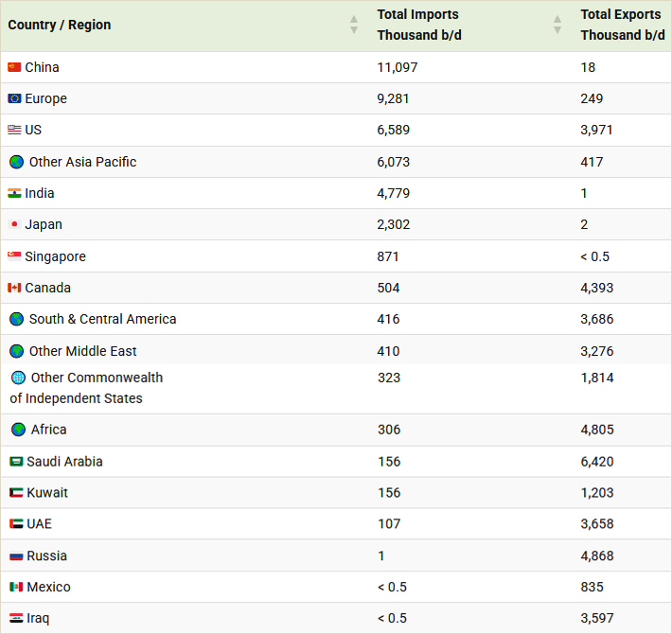
Task: Click China's total imports value 11,097
Action: [397, 67]
